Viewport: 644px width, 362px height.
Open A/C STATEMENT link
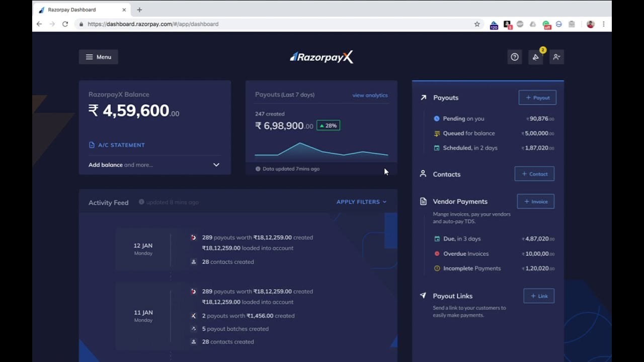tap(117, 145)
